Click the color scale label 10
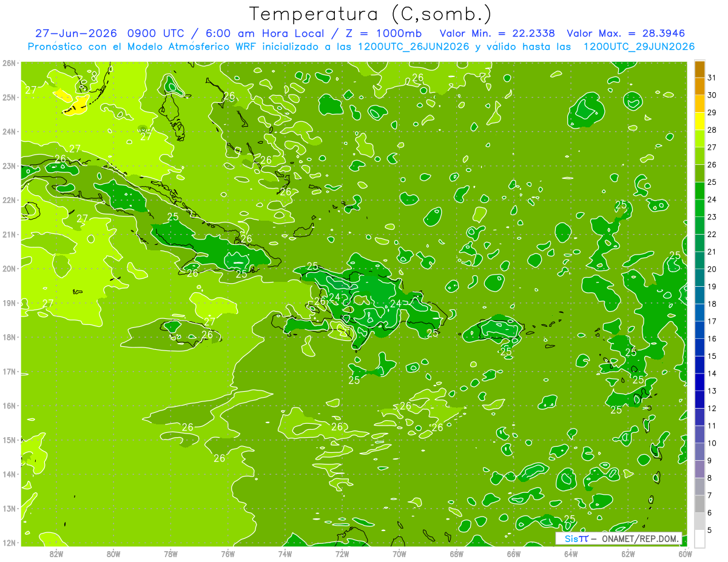 coord(712,443)
